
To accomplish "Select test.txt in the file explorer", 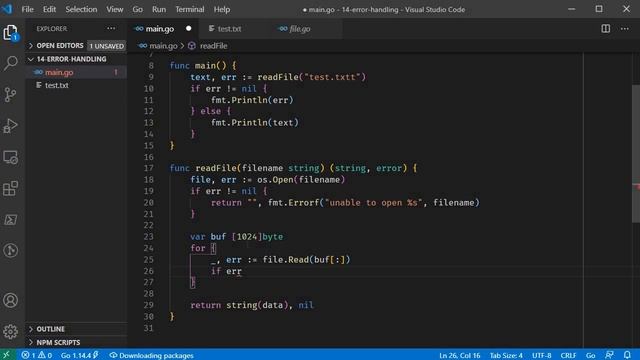I will 76,85.
